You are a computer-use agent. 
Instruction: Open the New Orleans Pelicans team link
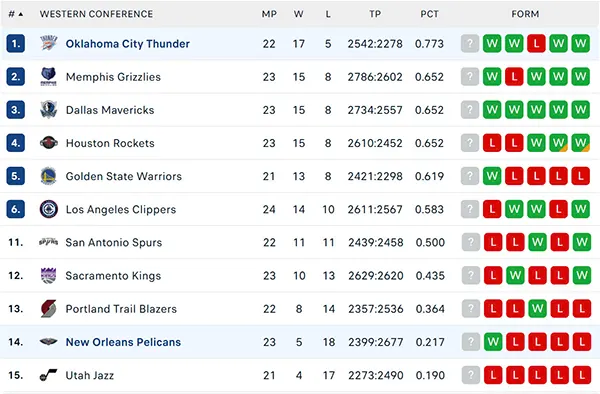123,342
